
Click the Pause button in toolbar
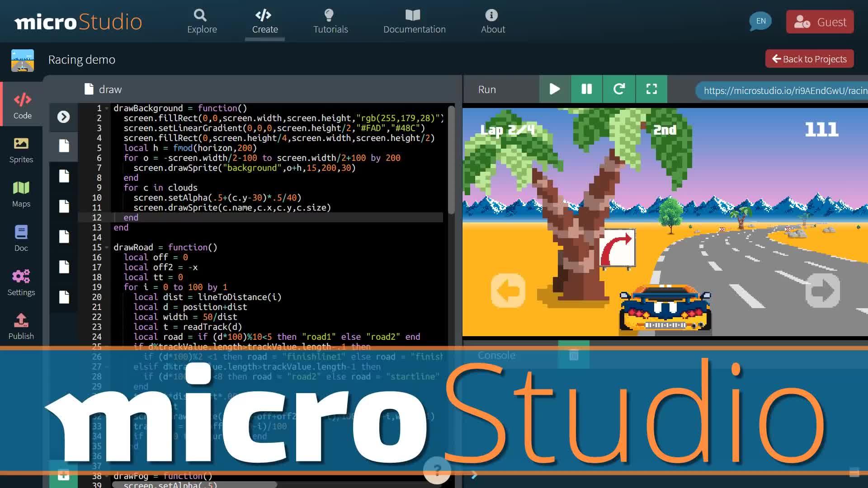(586, 89)
